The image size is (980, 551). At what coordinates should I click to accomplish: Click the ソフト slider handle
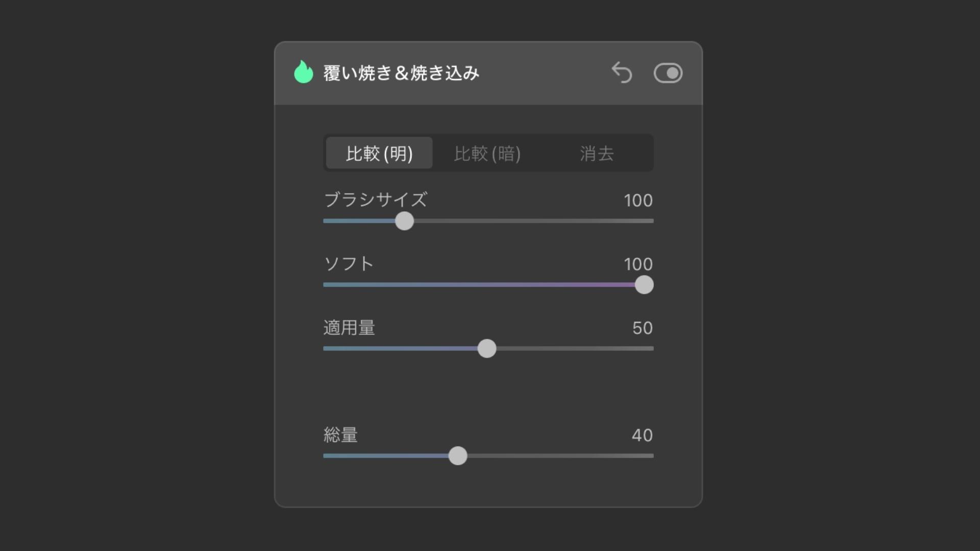[x=644, y=285]
